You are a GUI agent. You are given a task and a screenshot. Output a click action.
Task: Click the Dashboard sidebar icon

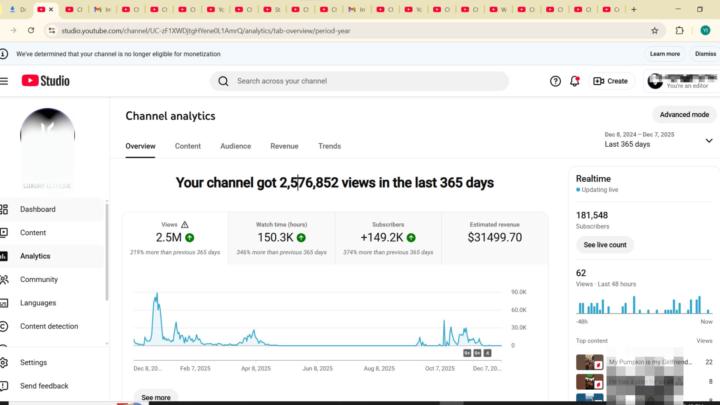(4, 209)
